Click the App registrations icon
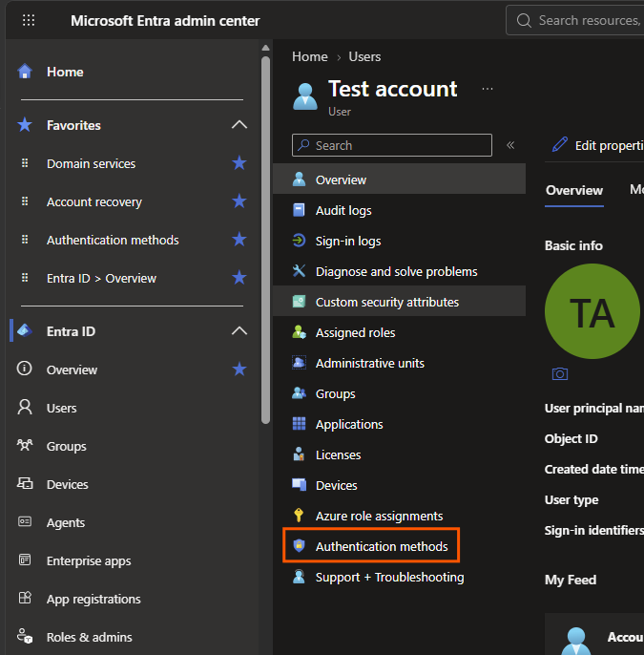This screenshot has width=644, height=655. [25, 598]
